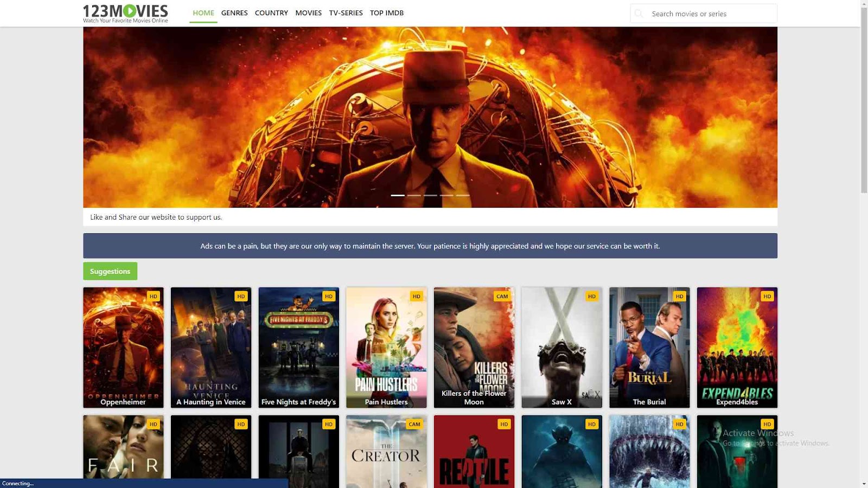
Task: Open the Oppenheimer movie poster in Suggestions
Action: 123,348
